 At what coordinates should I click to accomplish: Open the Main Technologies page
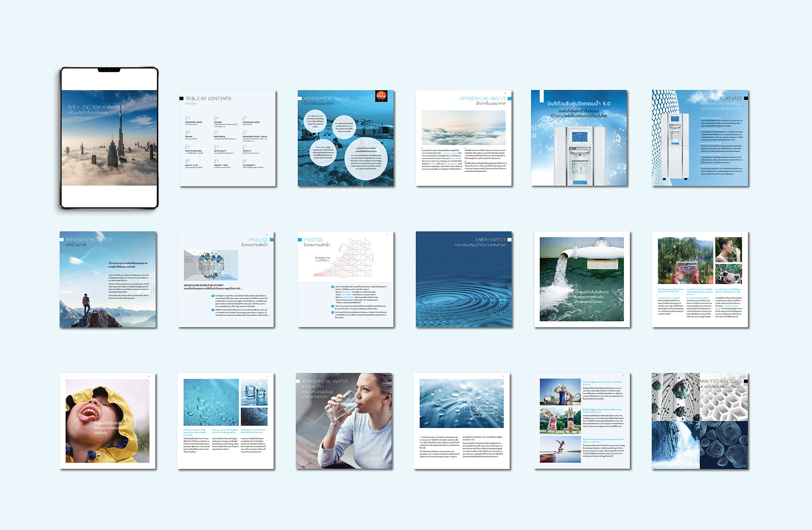(x=700, y=421)
